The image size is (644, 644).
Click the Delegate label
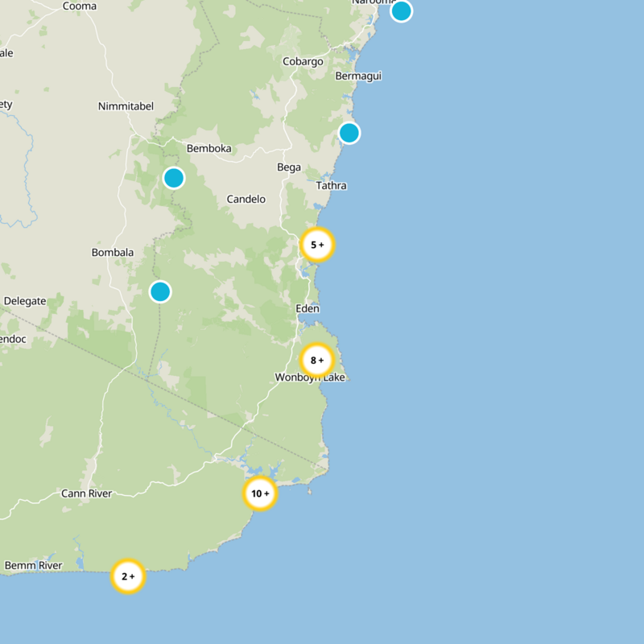25,301
